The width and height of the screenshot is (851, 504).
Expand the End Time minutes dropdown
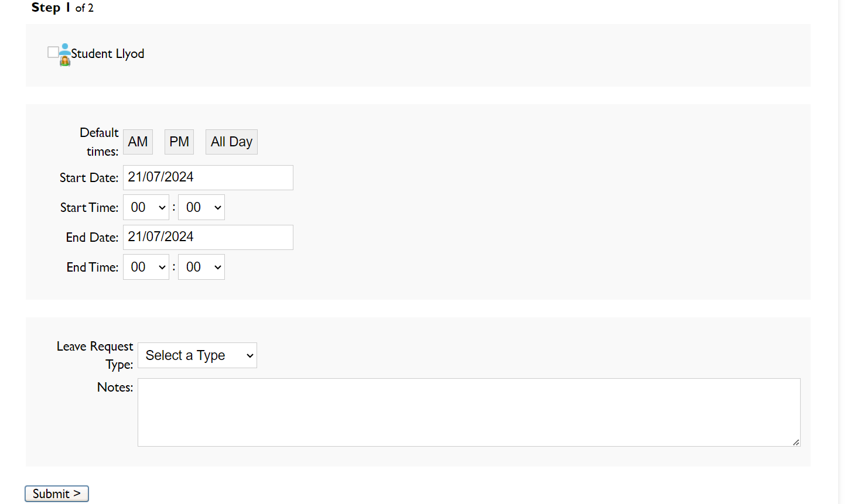coord(201,268)
